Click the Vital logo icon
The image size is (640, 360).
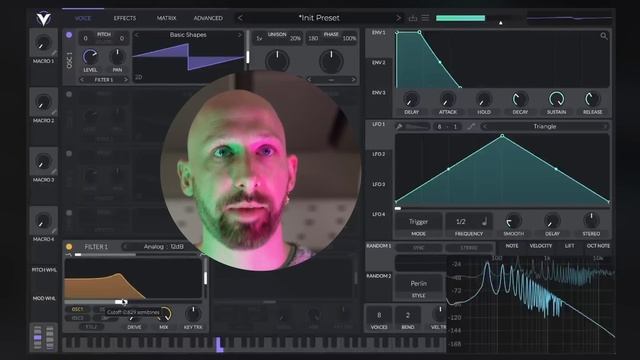43,18
